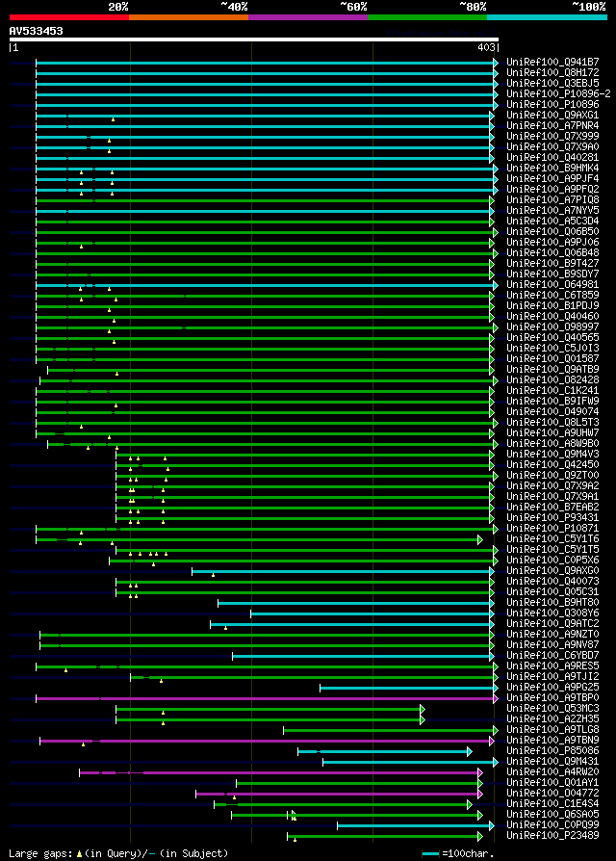Screen dimensions: 616x861
Task: Click the orange ~40% identity legend segment
Action: coord(189,17)
